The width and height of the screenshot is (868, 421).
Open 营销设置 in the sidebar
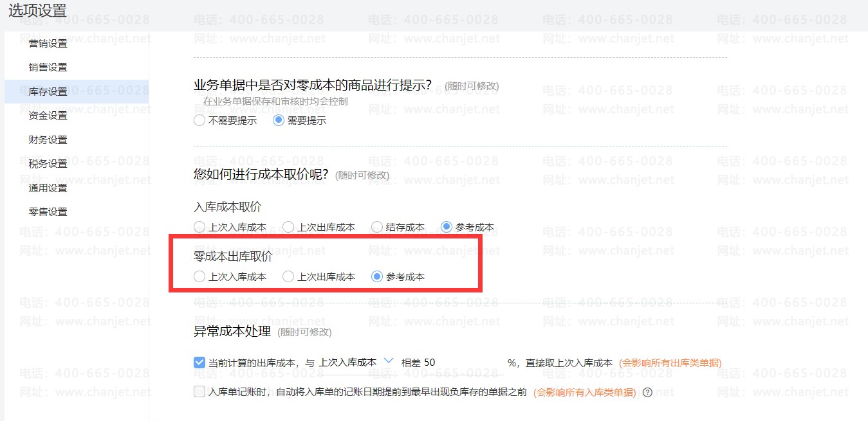48,44
